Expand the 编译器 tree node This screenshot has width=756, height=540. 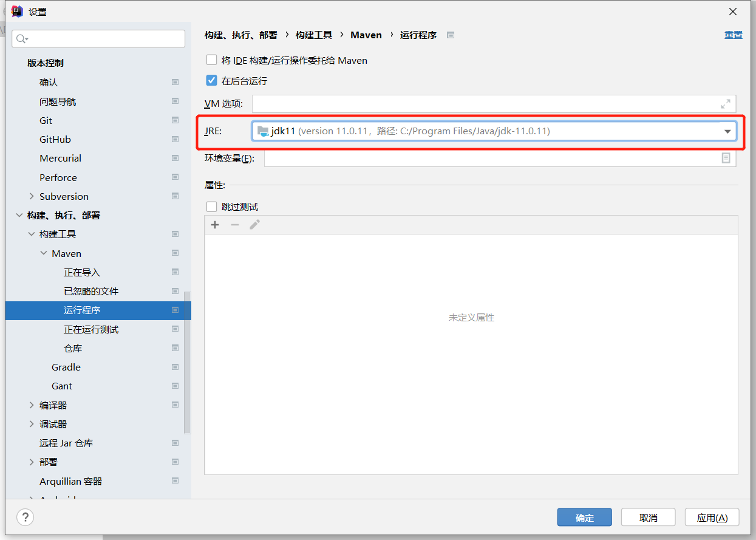click(x=32, y=405)
